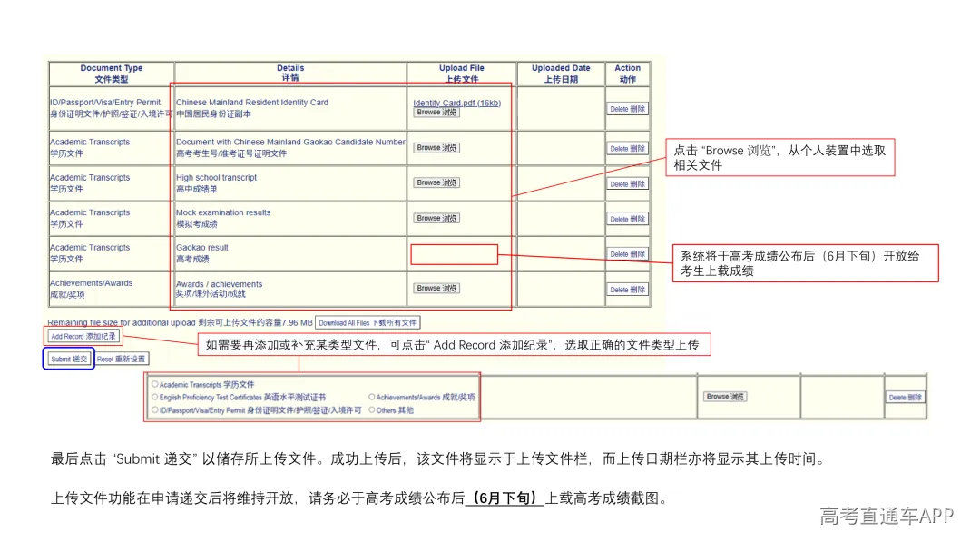Click the Submit 递交 button

tap(69, 359)
